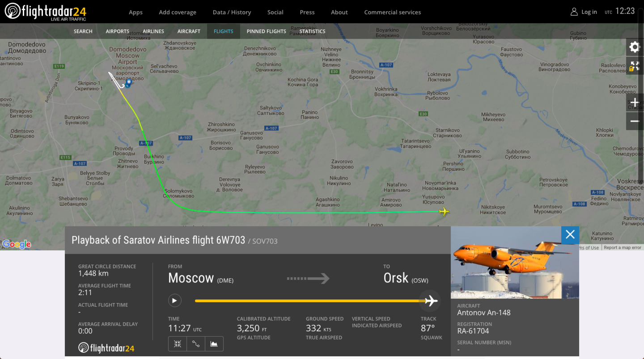Click average flight time 2:11
The height and width of the screenshot is (359, 644).
(x=85, y=293)
